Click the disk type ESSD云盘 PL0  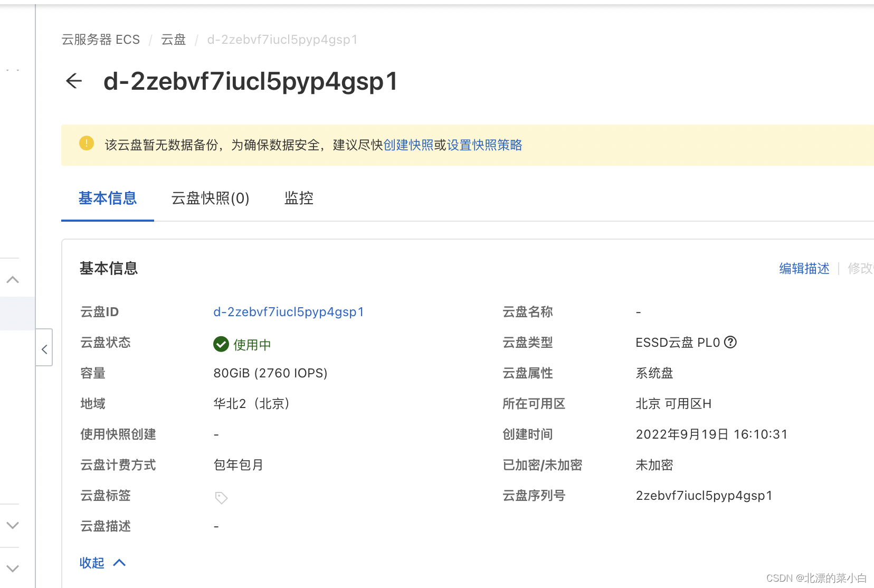click(x=678, y=343)
